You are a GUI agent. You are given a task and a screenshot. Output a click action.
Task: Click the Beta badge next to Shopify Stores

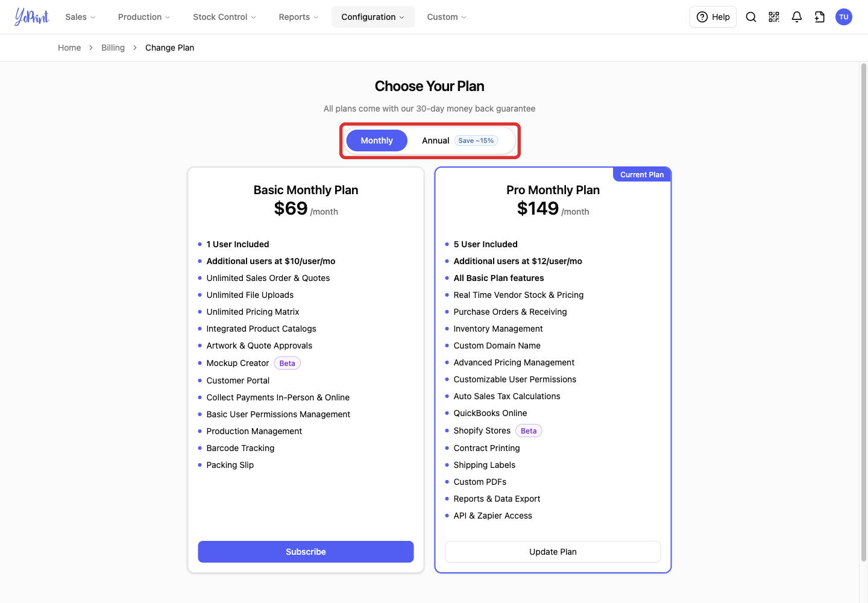(529, 431)
